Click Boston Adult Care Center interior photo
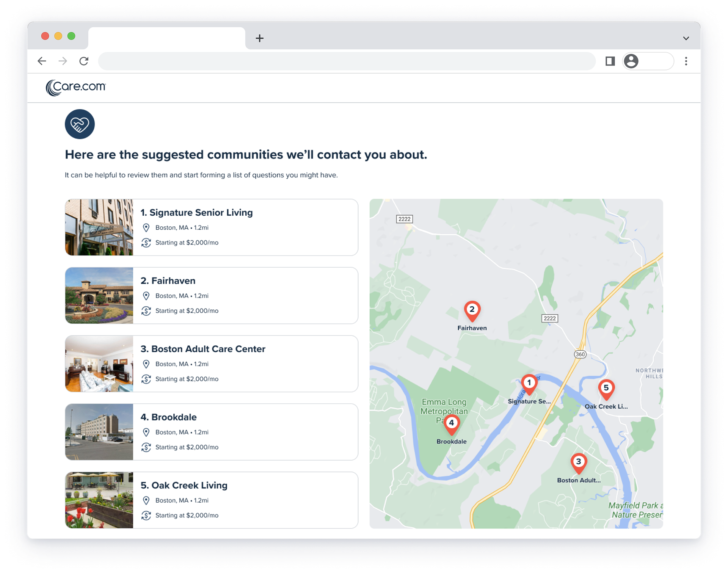Viewport: 728px width, 572px height. tap(99, 364)
